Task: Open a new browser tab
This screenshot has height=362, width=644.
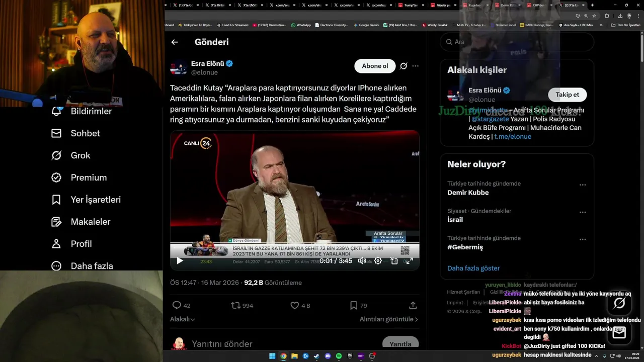Action: click(592, 5)
